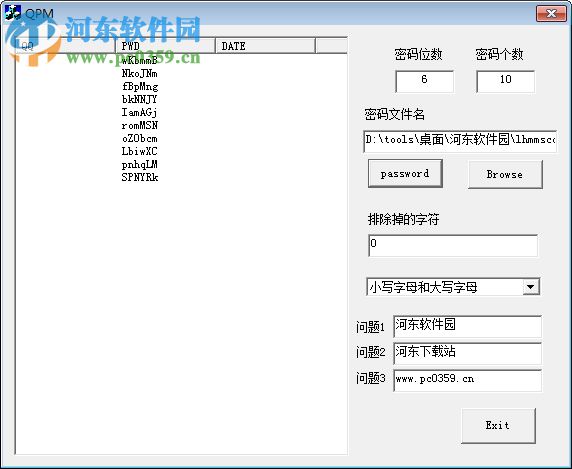Click the password generate button

point(405,174)
